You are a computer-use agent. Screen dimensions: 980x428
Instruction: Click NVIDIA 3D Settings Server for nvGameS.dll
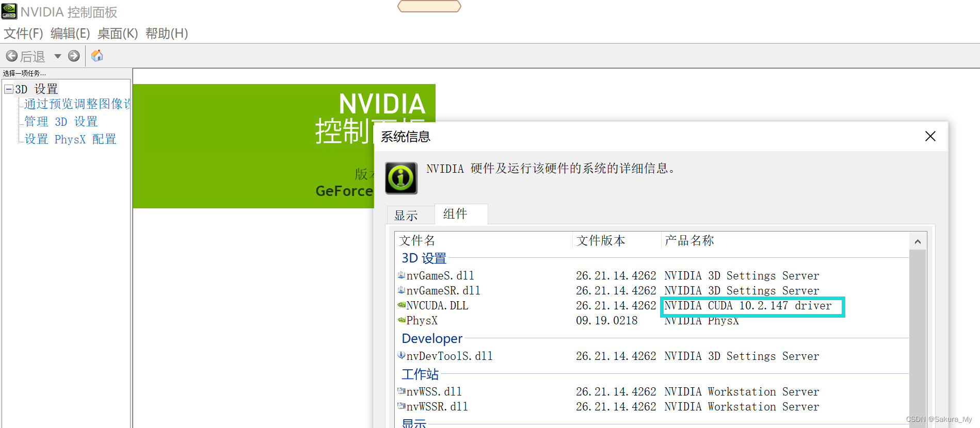pos(742,275)
